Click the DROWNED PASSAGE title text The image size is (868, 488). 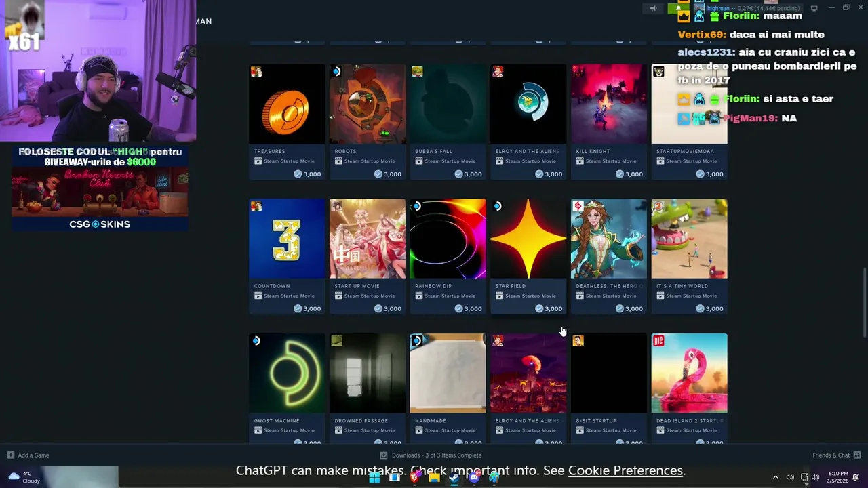pos(361,421)
